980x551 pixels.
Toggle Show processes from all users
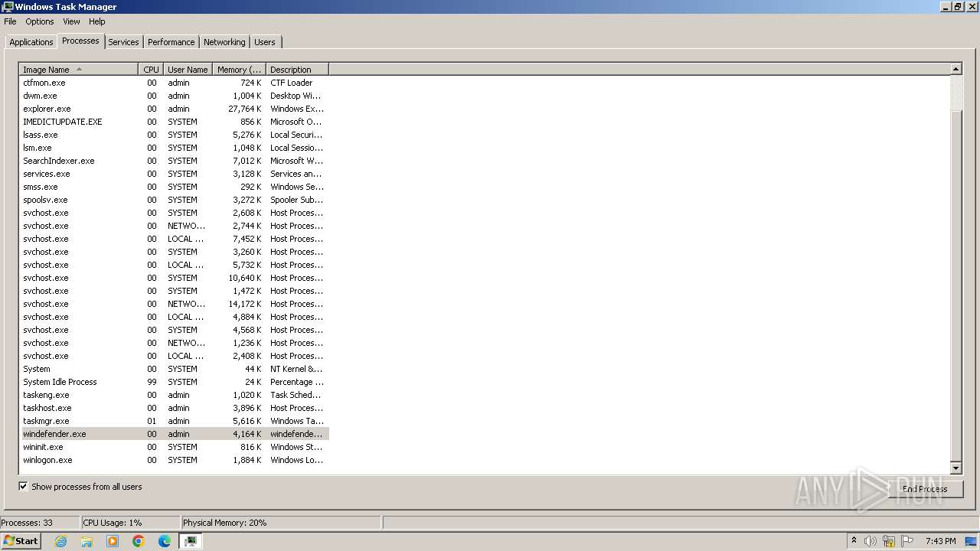23,487
